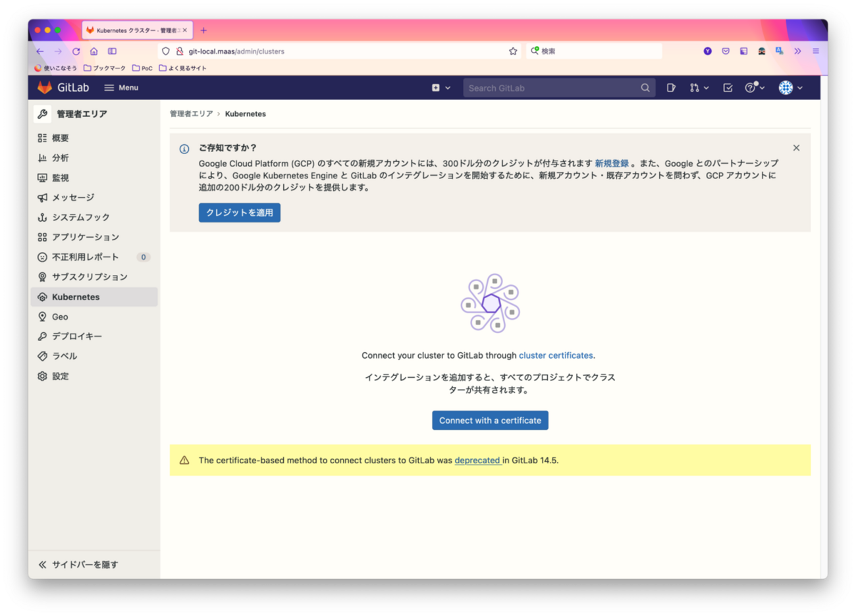
Task: Open the 使いこなそう bookmark
Action: [x=55, y=68]
